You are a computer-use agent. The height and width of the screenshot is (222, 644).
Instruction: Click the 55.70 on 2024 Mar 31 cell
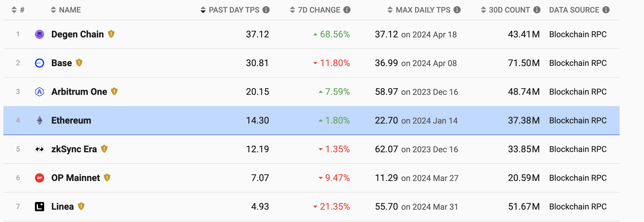(x=416, y=207)
